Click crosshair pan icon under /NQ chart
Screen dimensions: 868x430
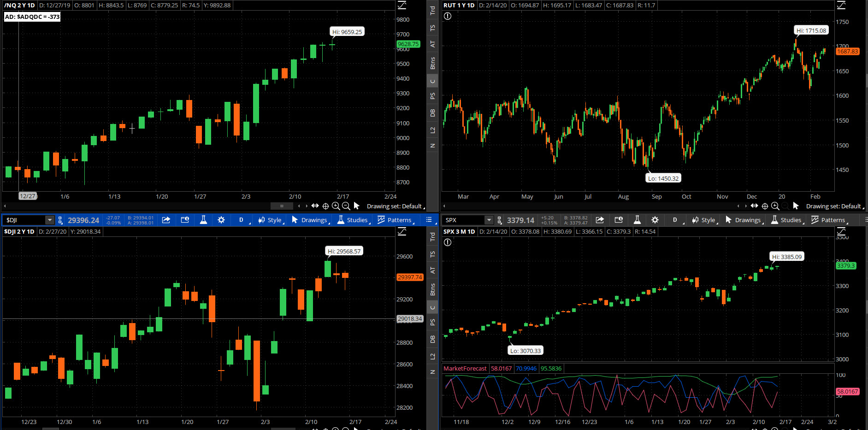[325, 206]
